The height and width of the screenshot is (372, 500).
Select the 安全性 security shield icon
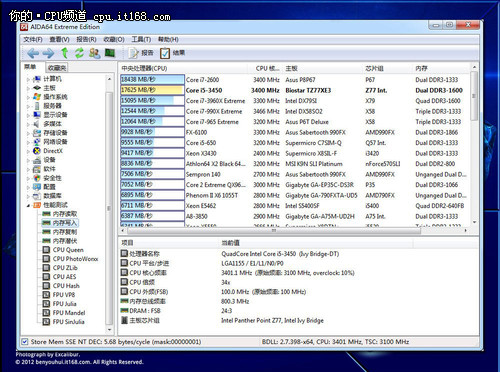coord(37,178)
